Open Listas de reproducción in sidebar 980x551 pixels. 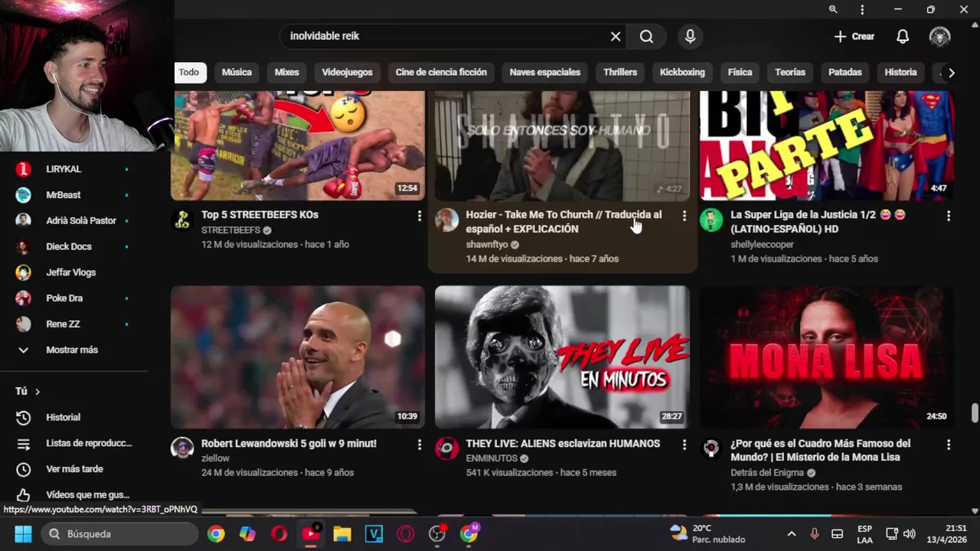73,443
